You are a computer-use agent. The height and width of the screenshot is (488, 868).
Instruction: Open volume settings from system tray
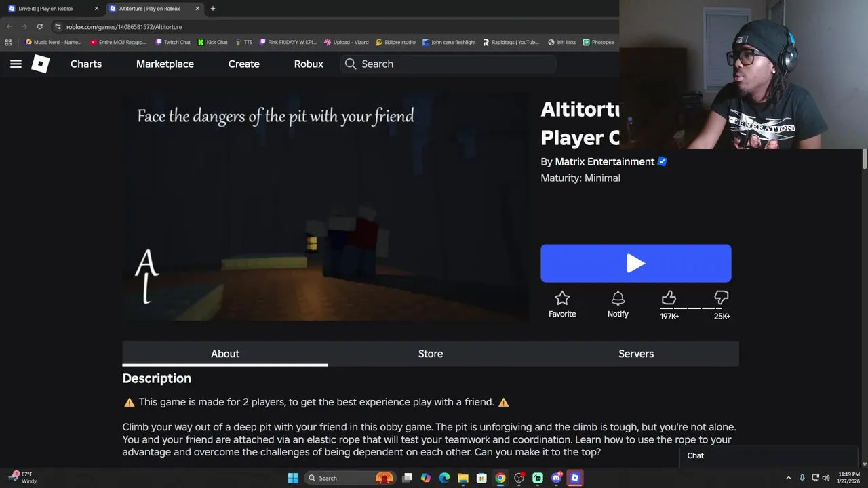[x=826, y=478]
